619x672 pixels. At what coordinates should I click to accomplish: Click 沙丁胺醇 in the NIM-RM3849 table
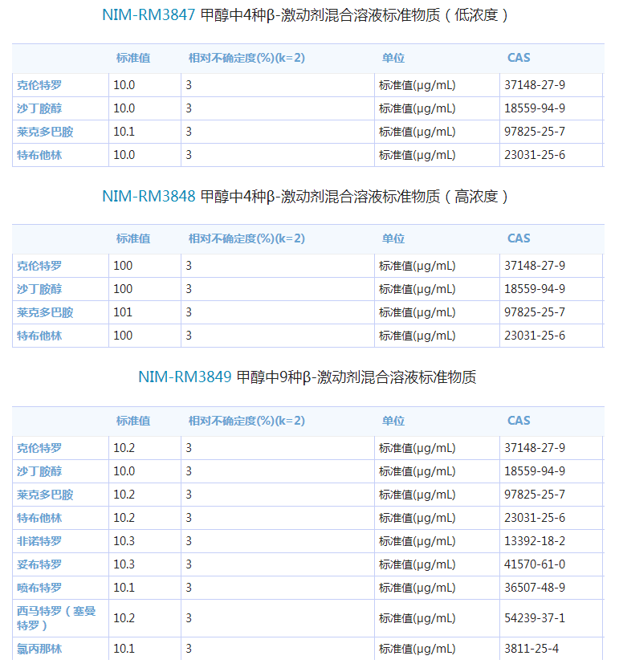pyautogui.click(x=39, y=471)
